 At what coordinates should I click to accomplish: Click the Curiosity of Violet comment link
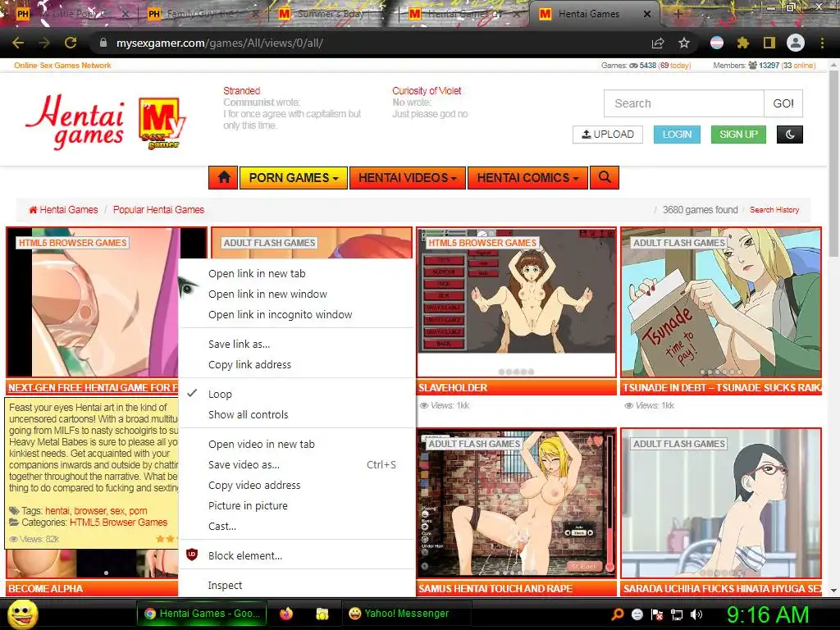click(x=427, y=90)
